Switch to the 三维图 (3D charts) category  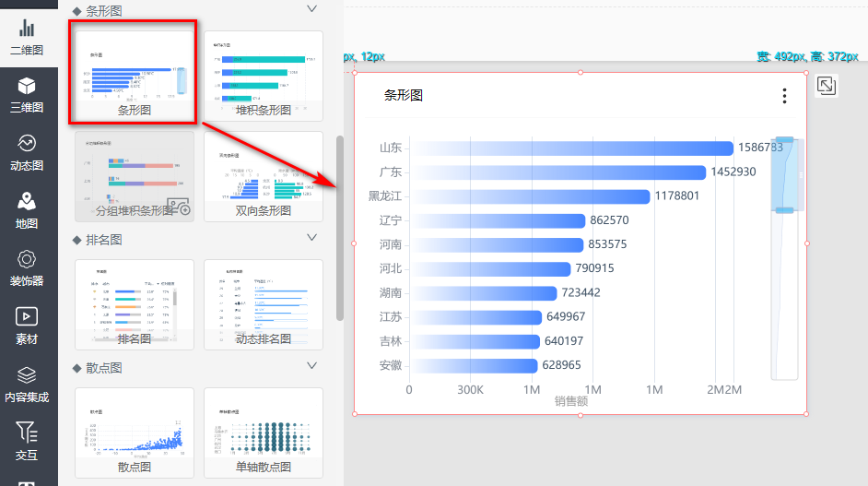click(27, 94)
